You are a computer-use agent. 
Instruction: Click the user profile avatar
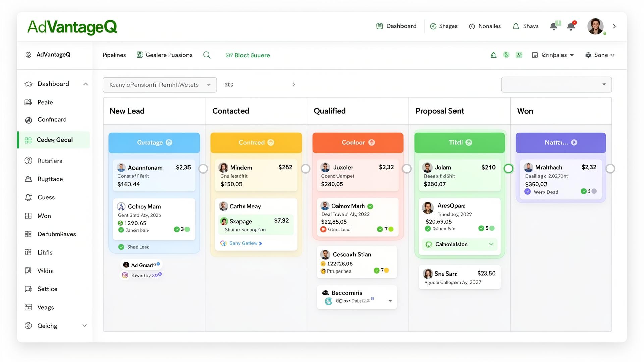coord(595,26)
